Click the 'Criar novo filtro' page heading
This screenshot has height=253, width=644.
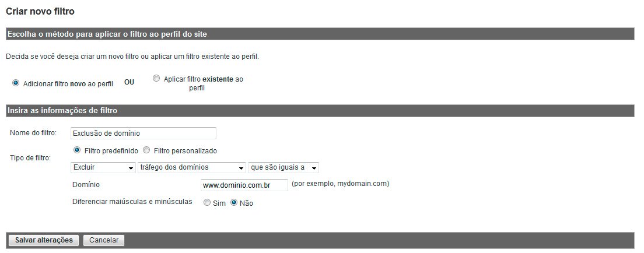pyautogui.click(x=40, y=11)
